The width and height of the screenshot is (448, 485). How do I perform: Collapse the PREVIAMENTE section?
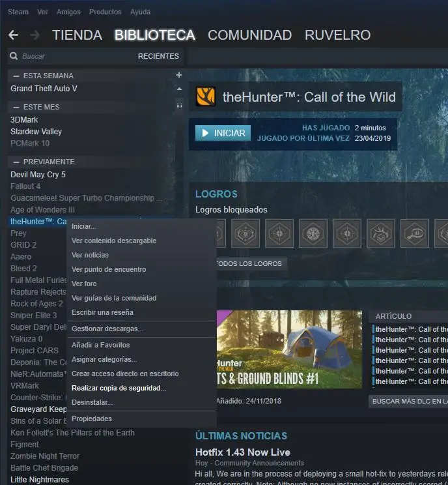16,162
